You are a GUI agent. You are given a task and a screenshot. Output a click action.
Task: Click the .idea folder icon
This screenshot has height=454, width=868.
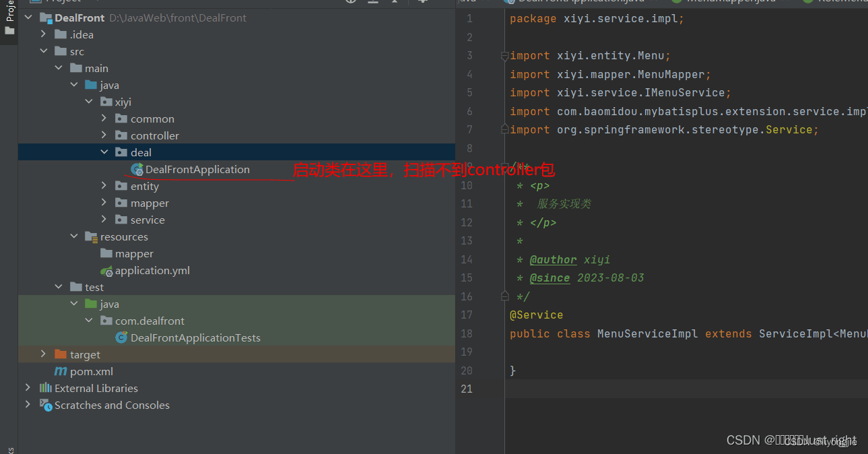[x=61, y=34]
